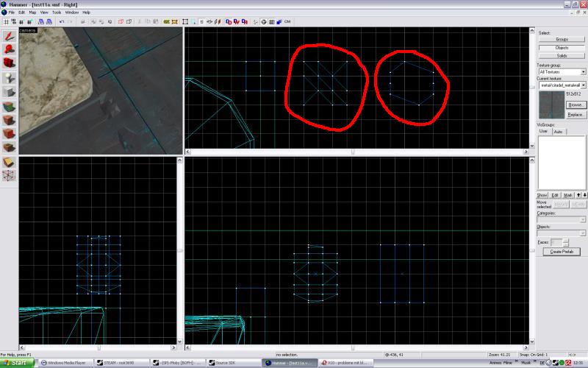Screen dimensions: 588x368
Task: Switch to the Auto VisGroups tab
Action: tap(559, 131)
